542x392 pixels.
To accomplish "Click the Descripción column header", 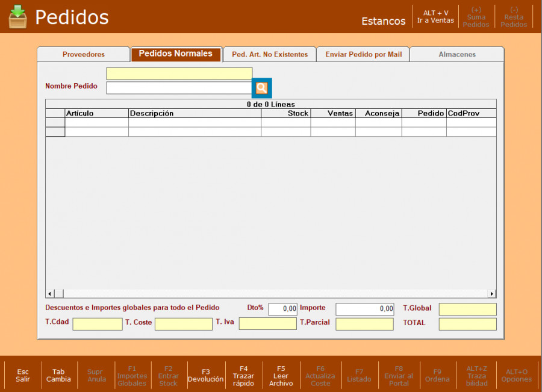I will click(x=195, y=113).
